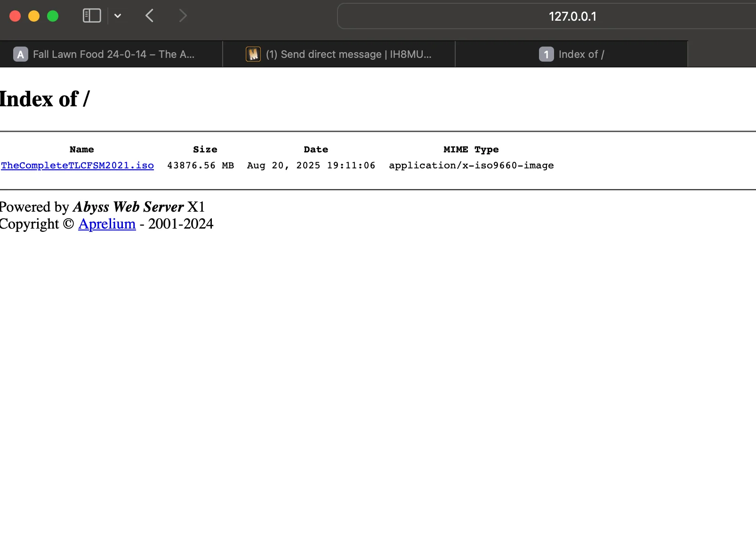This screenshot has width=756, height=555.
Task: Click the forward navigation arrow
Action: [183, 16]
